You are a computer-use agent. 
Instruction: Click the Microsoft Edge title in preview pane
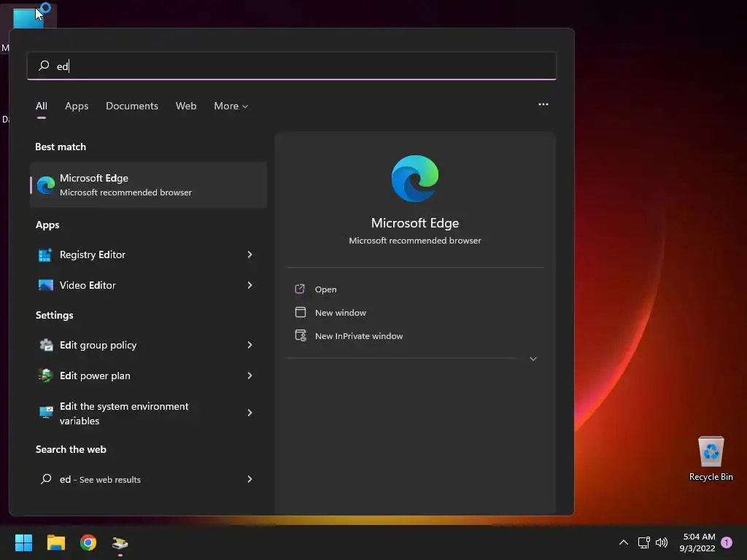(x=415, y=223)
